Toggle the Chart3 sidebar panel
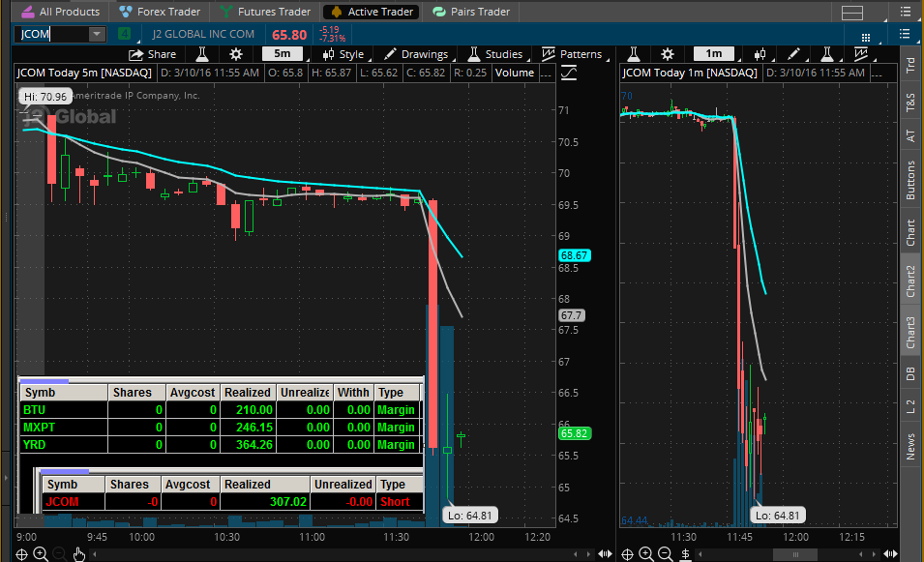Image resolution: width=924 pixels, height=562 pixels. click(x=911, y=332)
